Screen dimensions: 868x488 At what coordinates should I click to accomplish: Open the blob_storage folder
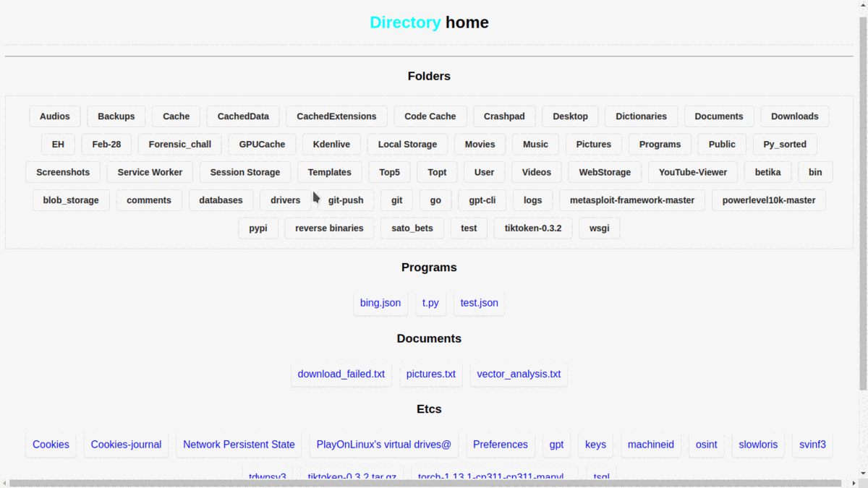(x=71, y=200)
